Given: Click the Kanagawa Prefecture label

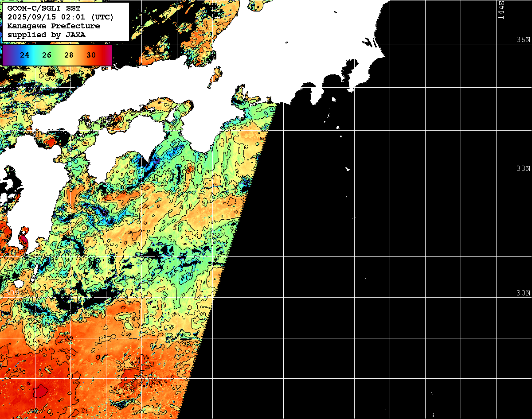Looking at the screenshot, I should pyautogui.click(x=54, y=26).
